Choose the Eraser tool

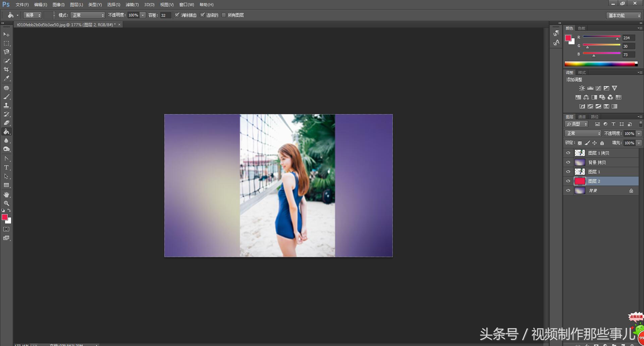click(6, 123)
